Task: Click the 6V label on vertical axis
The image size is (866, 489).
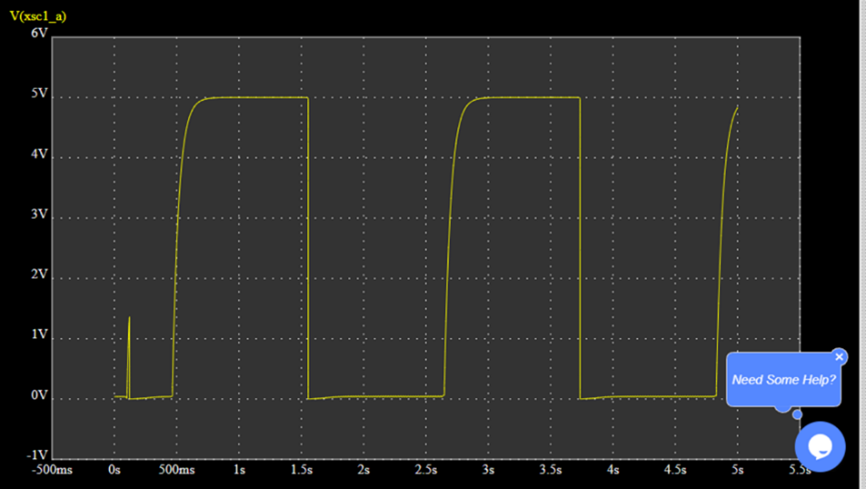Action: (39, 33)
